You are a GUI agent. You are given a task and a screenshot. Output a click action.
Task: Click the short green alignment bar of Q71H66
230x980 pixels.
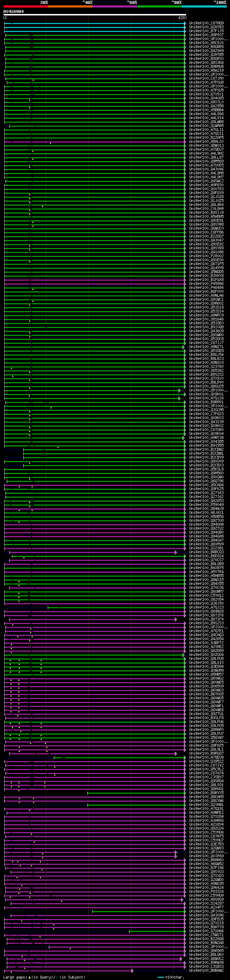157,931
